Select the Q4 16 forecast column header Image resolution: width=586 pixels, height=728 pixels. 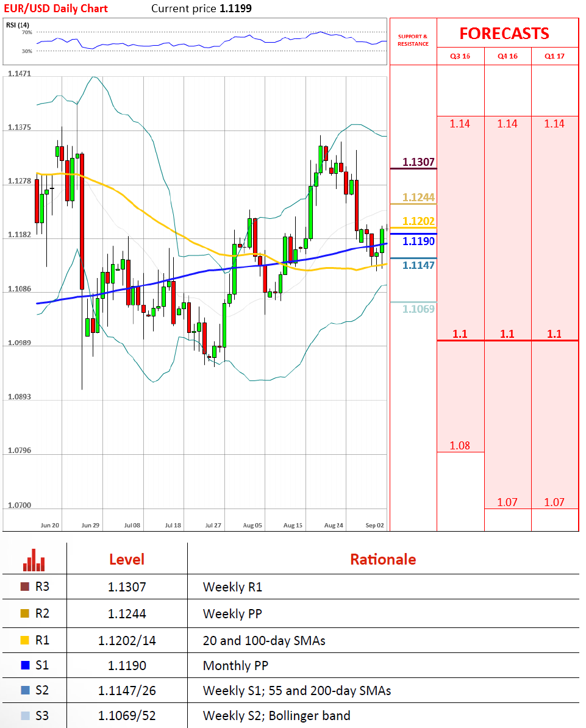(x=507, y=56)
